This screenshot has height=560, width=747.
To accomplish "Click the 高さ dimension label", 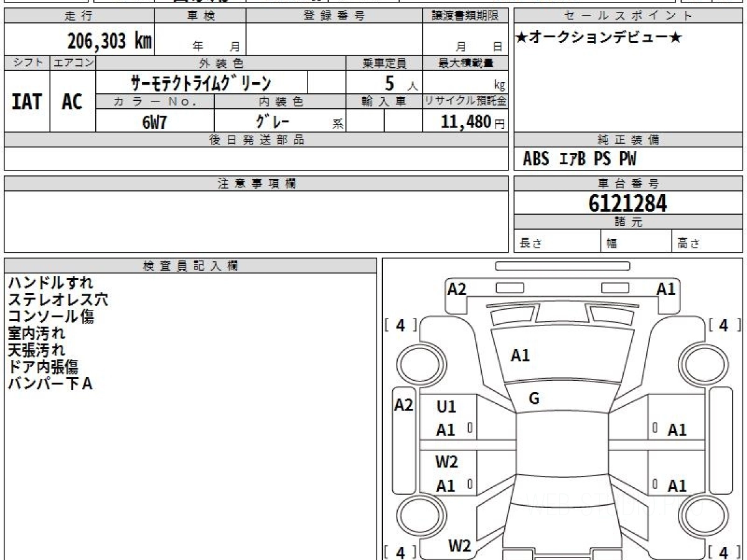I will 688,244.
